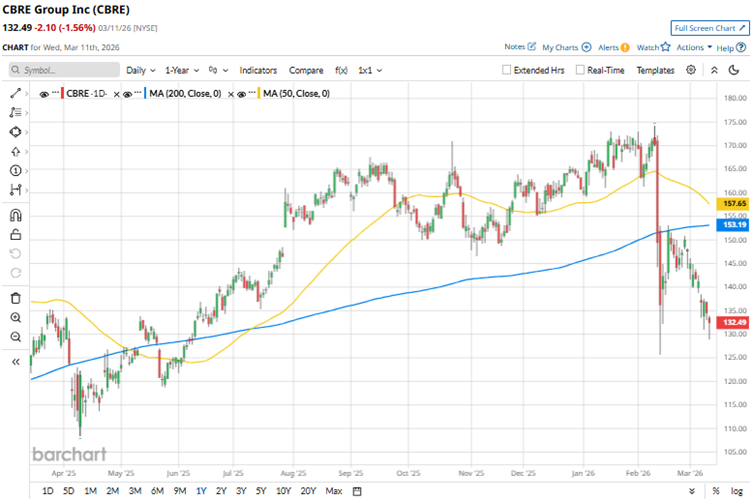This screenshot has width=752, height=499.
Task: Select the trend line drawing tool
Action: (x=15, y=93)
